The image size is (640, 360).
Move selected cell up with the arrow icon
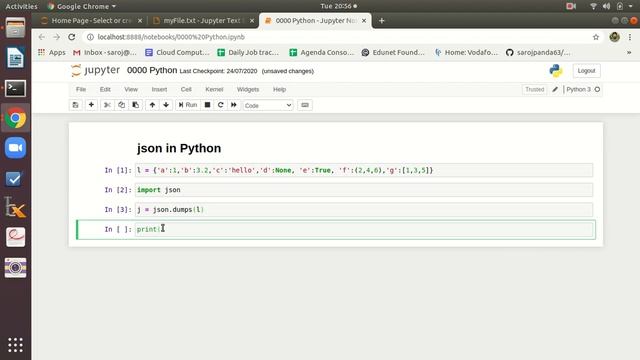(x=152, y=105)
